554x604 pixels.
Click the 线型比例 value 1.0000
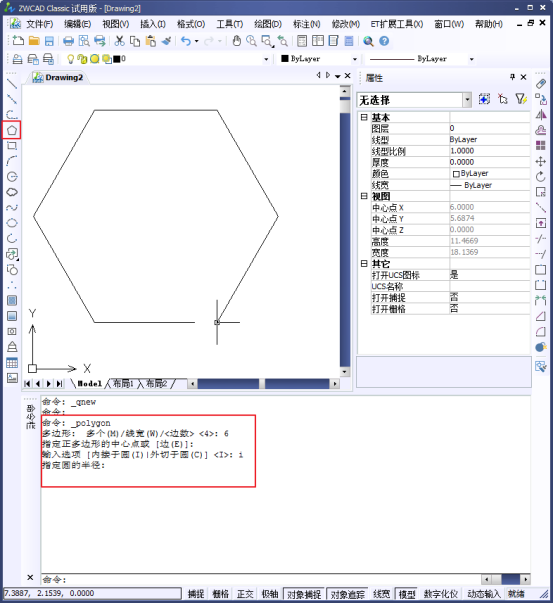tap(490, 151)
